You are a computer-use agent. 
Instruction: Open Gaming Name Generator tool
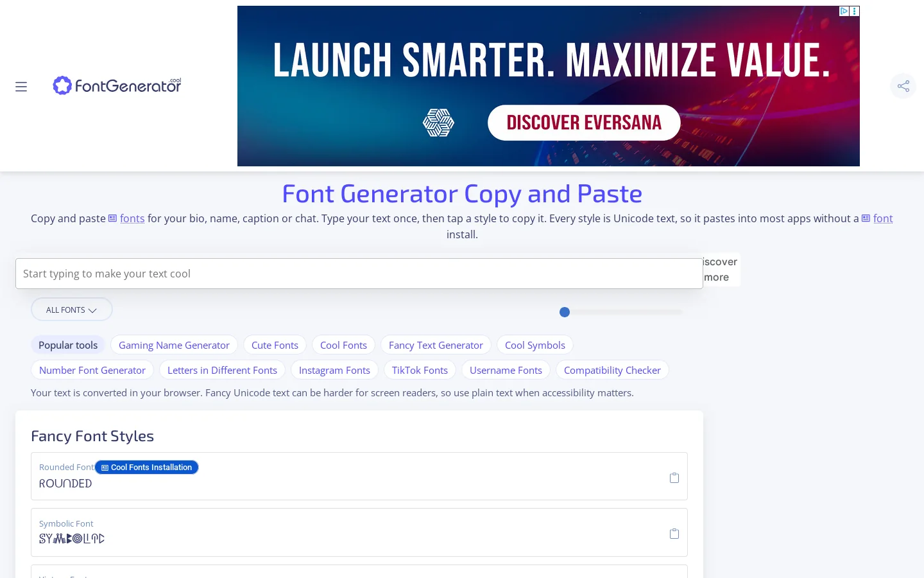(x=174, y=345)
